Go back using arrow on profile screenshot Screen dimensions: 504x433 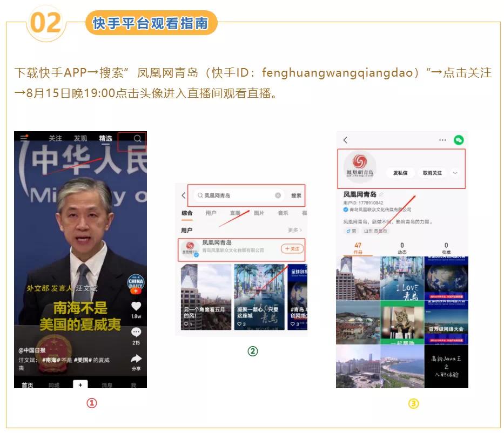pyautogui.click(x=346, y=140)
